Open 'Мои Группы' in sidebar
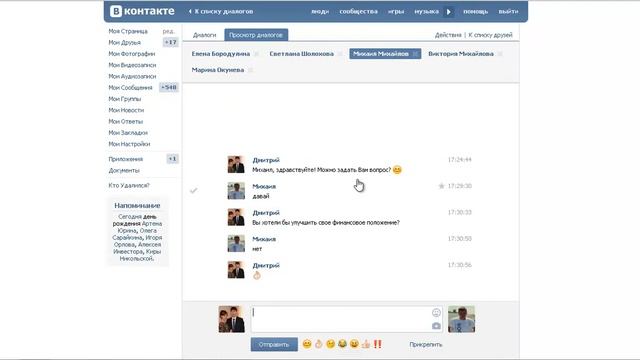Screen dimensions: 640x360 click(x=124, y=99)
